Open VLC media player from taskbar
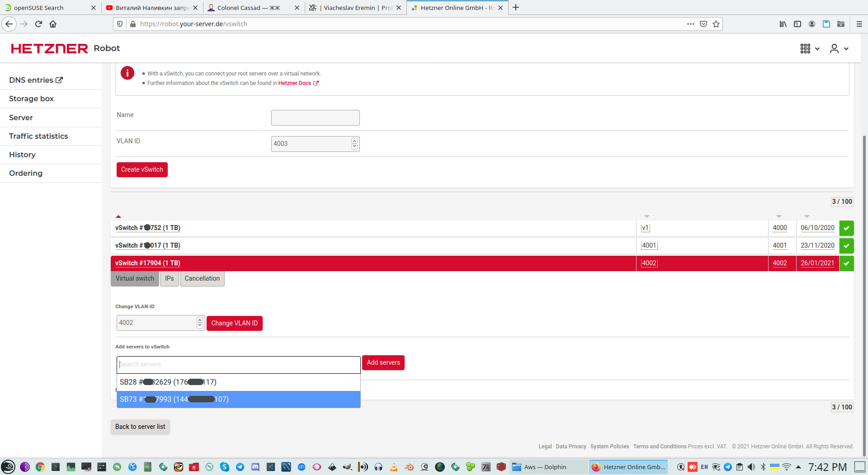The image size is (868, 475). tap(394, 467)
